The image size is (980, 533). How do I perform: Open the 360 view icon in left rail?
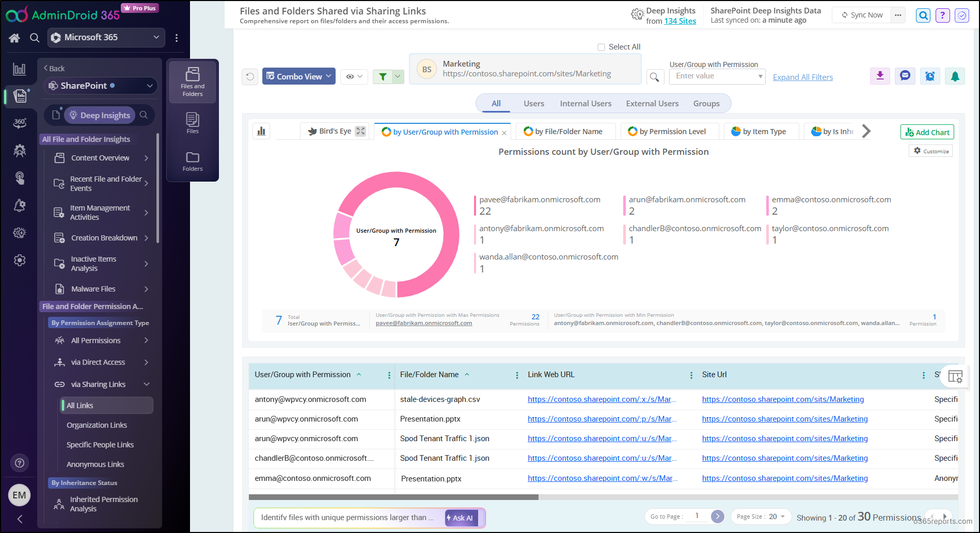[20, 123]
